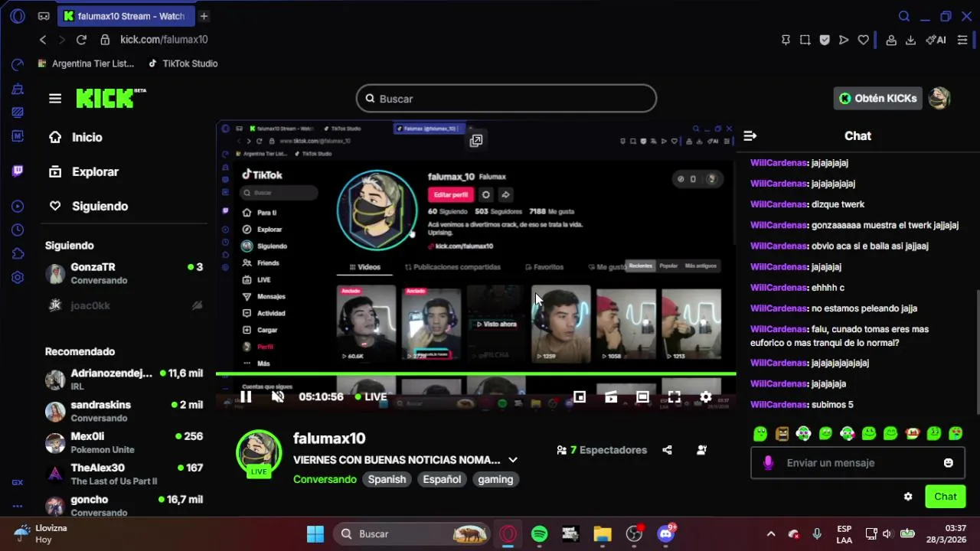This screenshot has width=980, height=551.
Task: Open chat settings gear
Action: tap(908, 497)
